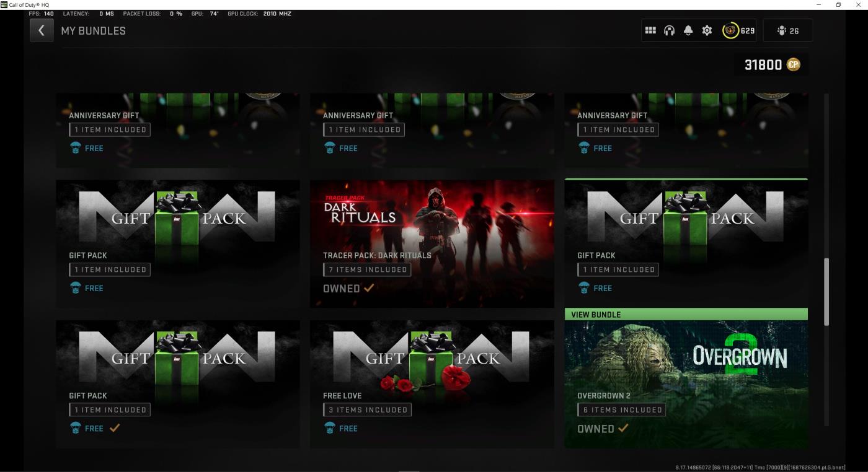868x472 pixels.
Task: Open the player level 629 badge
Action: [739, 30]
